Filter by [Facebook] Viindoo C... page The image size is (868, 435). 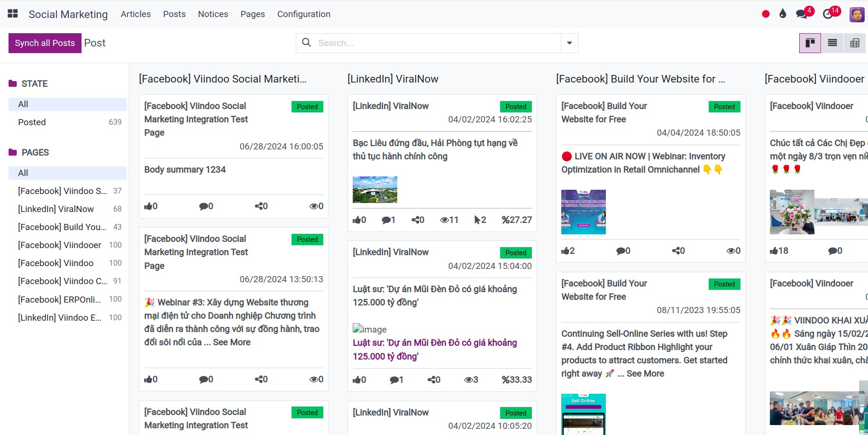(x=67, y=281)
